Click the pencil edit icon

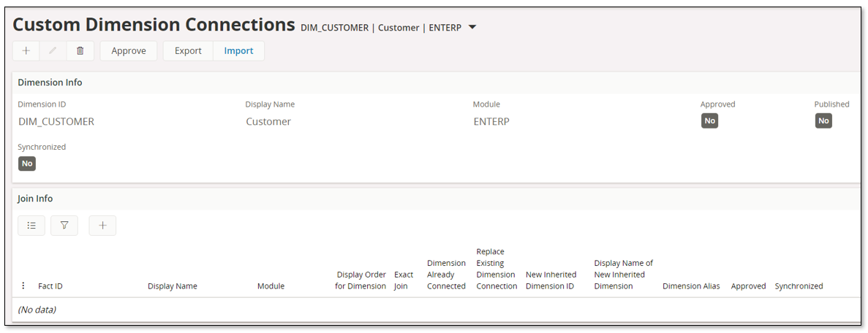pos(53,51)
